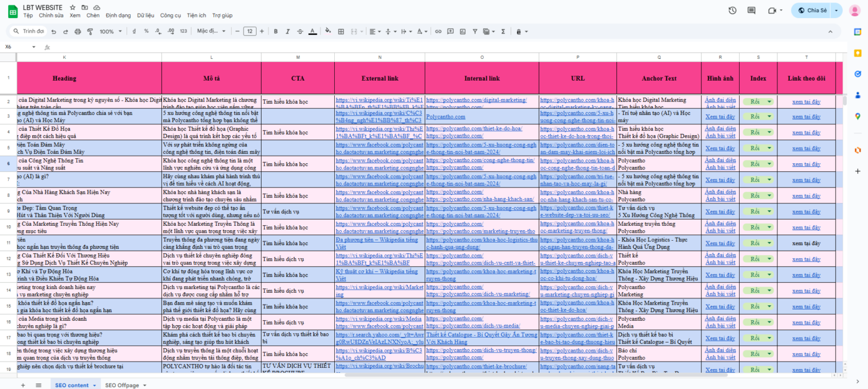868x389 pixels.
Task: Open Google Maps in the side panel
Action: 857,116
